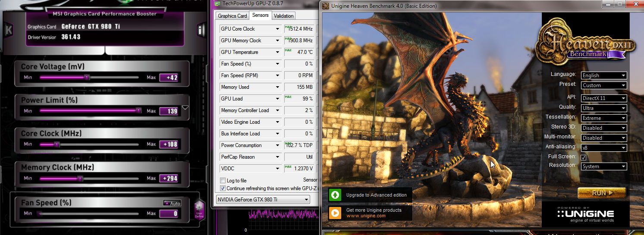Open the Resolution dropdown set to System
Screen dimensions: 644x235
coord(604,166)
